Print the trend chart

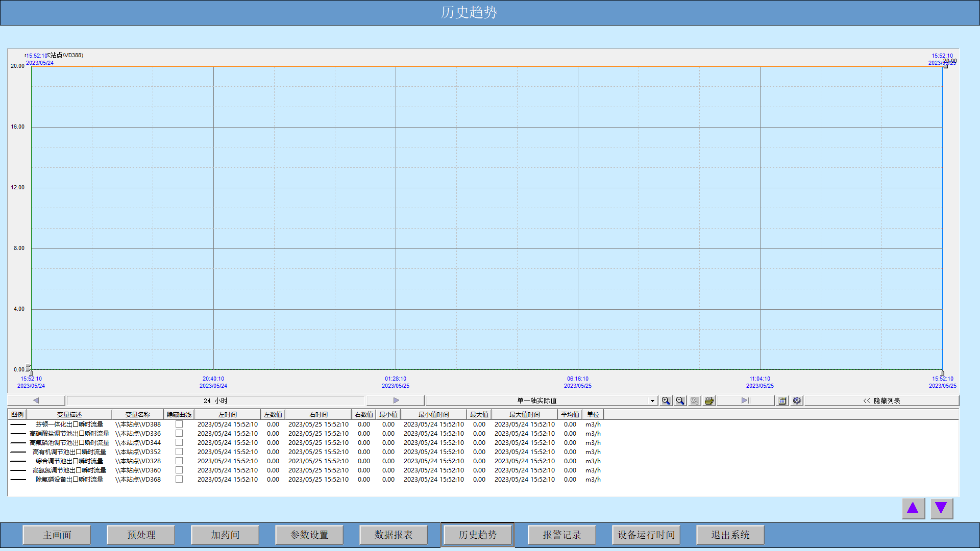point(709,400)
